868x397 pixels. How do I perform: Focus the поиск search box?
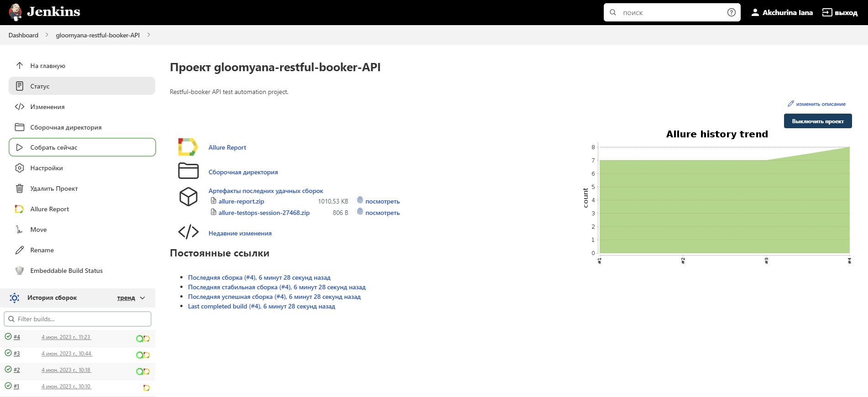[x=672, y=12]
